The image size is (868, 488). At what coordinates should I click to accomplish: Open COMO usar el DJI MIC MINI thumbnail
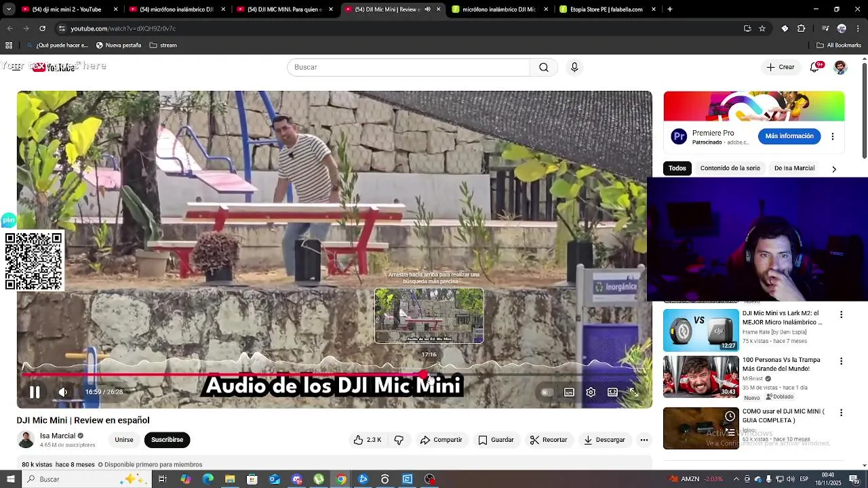(701, 428)
